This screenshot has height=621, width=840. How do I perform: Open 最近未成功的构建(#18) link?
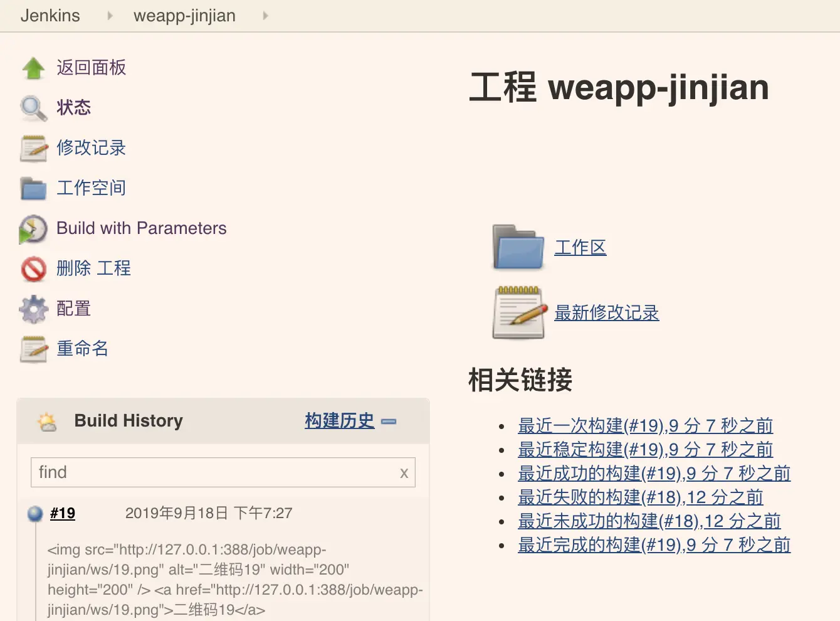coord(649,521)
